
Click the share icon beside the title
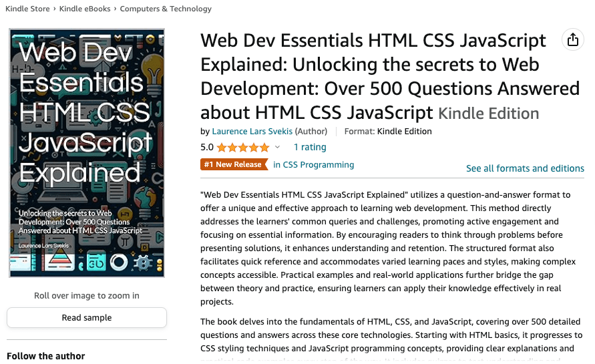coord(572,39)
